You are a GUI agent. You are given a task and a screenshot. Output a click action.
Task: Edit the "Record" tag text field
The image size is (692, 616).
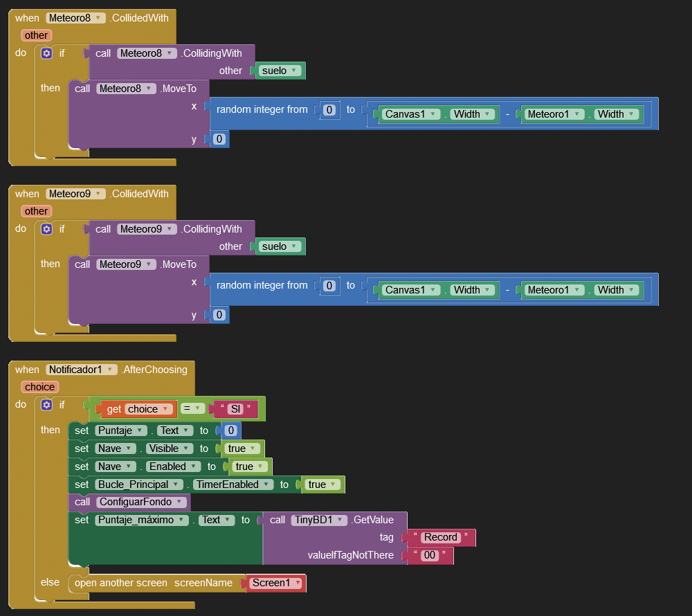pyautogui.click(x=440, y=537)
